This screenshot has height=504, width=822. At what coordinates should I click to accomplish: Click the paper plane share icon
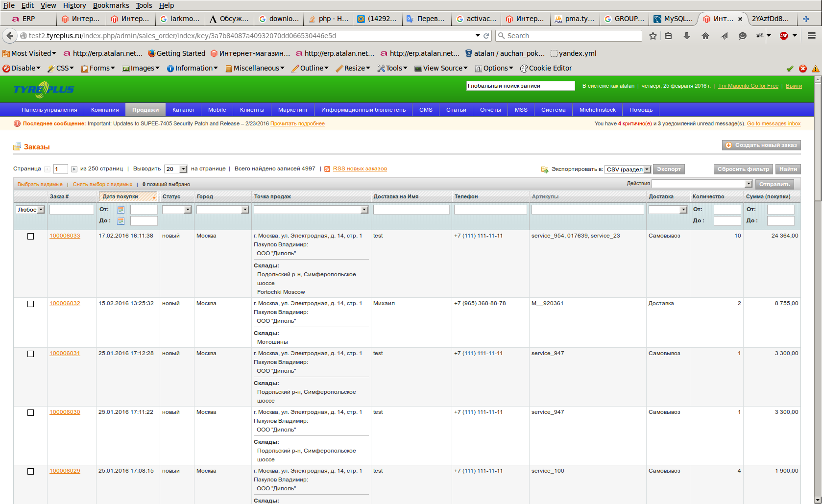[x=724, y=36]
